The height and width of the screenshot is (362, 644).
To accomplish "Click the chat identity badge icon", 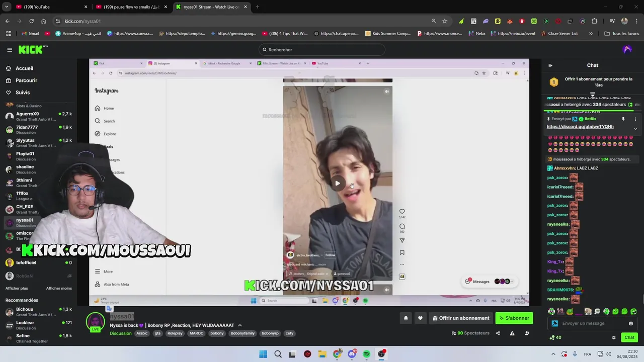I will pos(554,323).
